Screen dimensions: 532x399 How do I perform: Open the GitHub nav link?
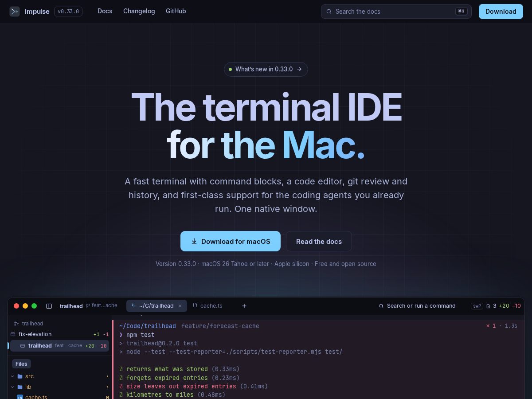point(176,11)
